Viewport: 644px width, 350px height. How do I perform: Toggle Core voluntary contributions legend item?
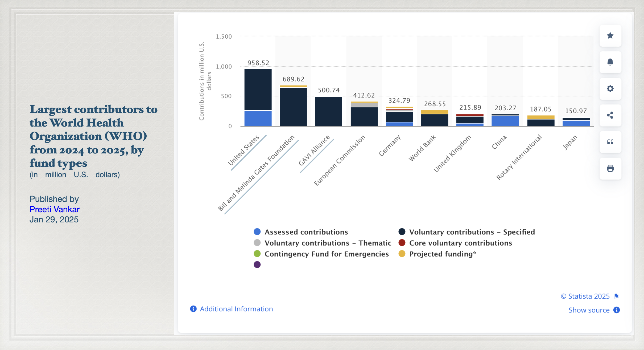460,243
